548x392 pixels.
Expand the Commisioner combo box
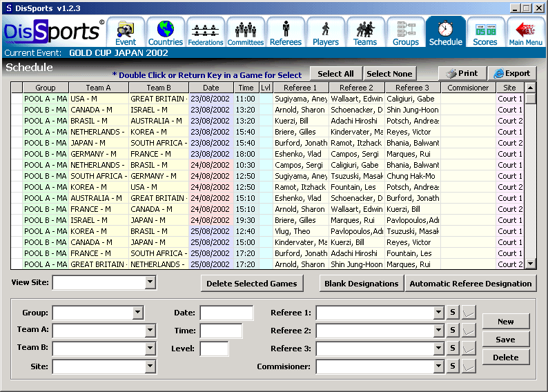[439, 366]
